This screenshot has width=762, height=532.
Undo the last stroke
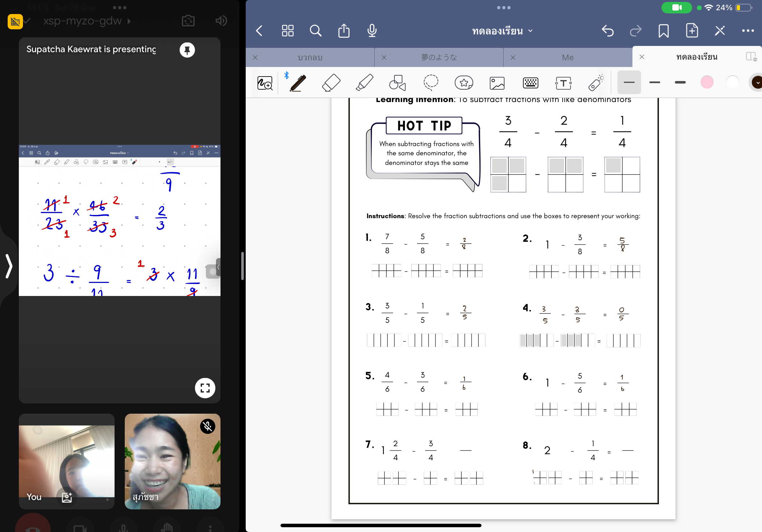pos(607,31)
